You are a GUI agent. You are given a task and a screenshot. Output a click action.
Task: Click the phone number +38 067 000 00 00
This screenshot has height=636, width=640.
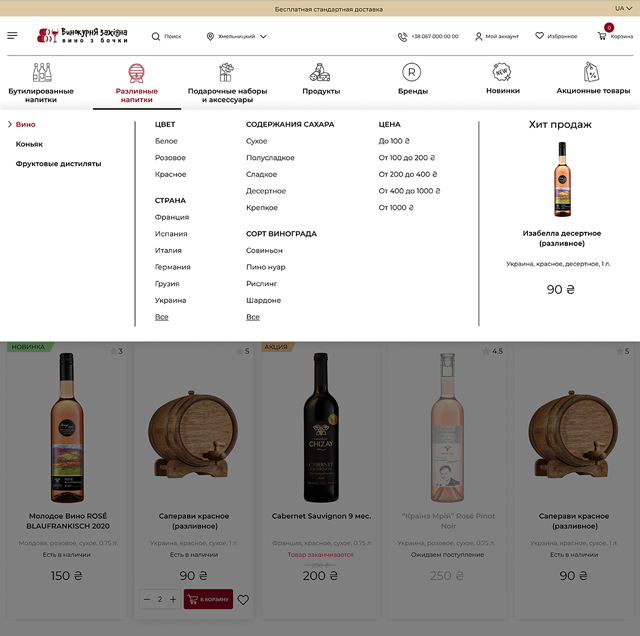(435, 36)
